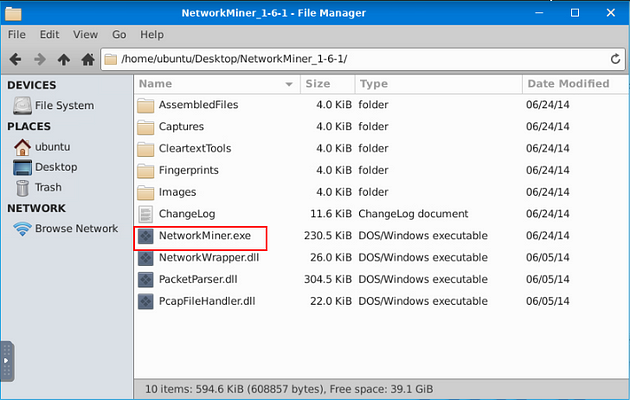Click the 304.5 KiB size value
Screen dimensions: 630x400
[x=327, y=280]
